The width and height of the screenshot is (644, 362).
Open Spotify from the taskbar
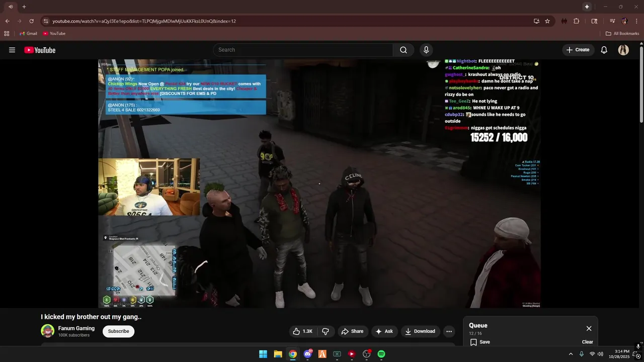coord(381,354)
